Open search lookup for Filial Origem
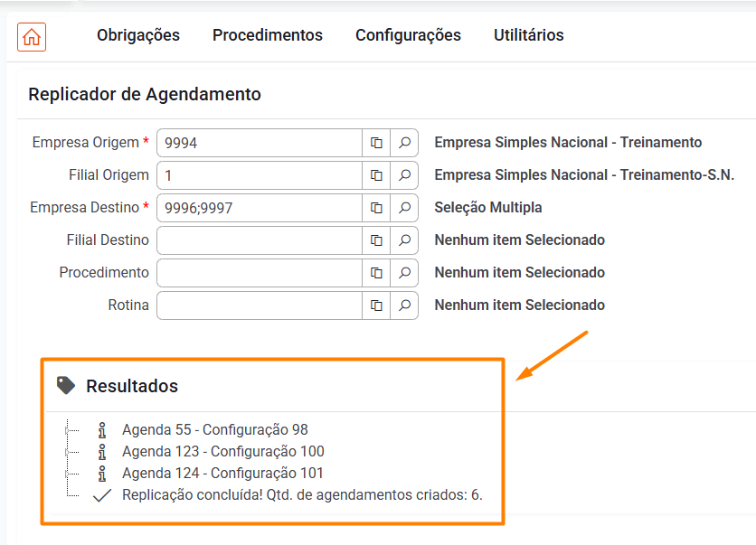 click(405, 175)
